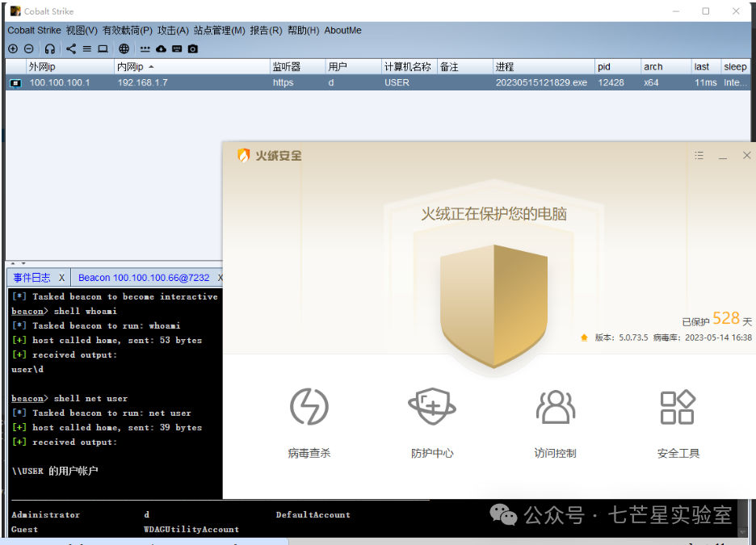Sort by sleep column header
This screenshot has height=545, width=756.
pos(736,66)
